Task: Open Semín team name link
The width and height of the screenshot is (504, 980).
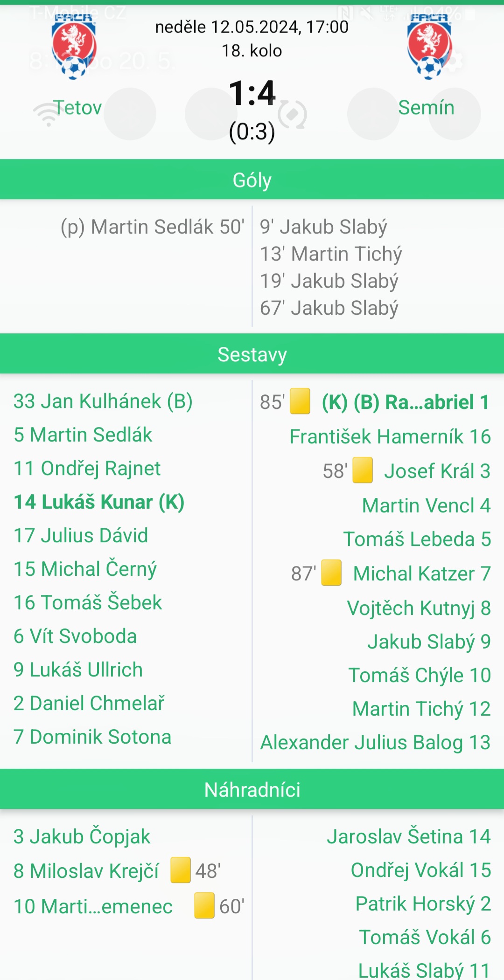Action: (x=426, y=108)
